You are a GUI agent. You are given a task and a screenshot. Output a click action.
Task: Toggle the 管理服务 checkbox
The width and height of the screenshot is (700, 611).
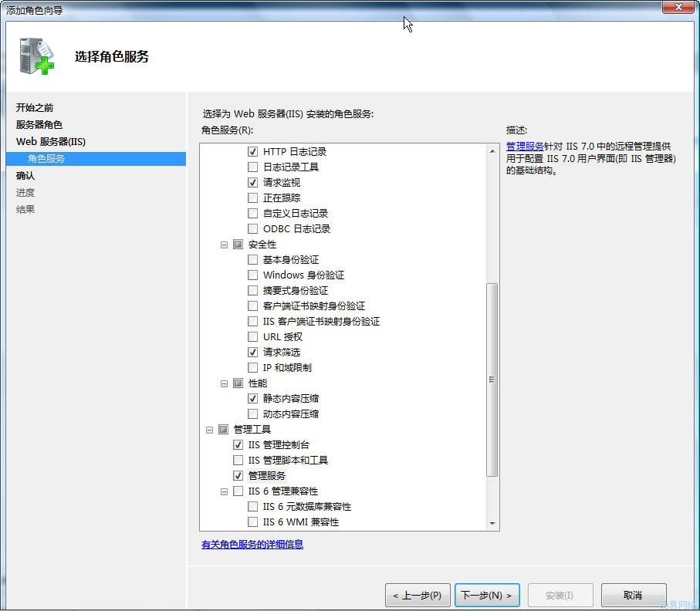pyautogui.click(x=238, y=476)
